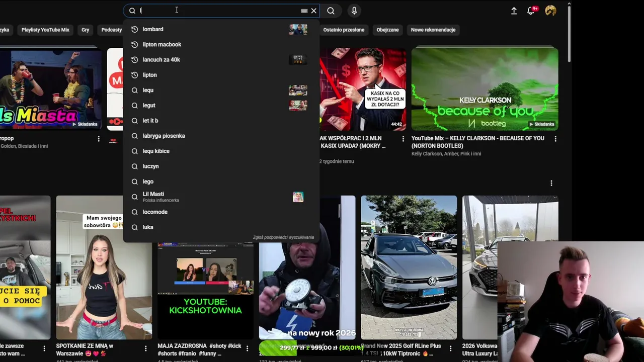Open the 'MAJA ZAZDROSNA' short title
The width and height of the screenshot is (644, 362).
point(200,349)
